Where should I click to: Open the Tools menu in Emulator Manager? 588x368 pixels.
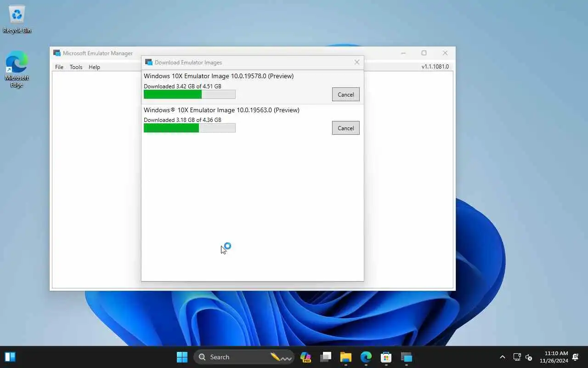pyautogui.click(x=76, y=67)
